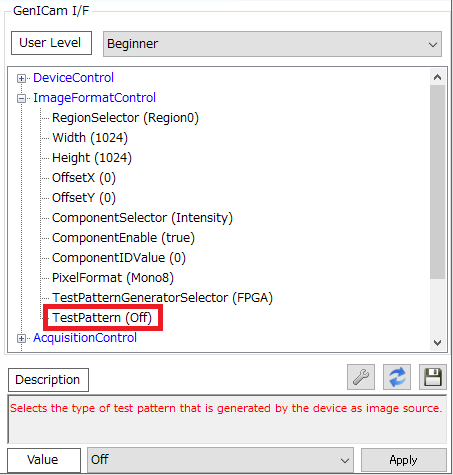Expand the DeviceControl tree node
This screenshot has width=453, height=475.
click(21, 78)
